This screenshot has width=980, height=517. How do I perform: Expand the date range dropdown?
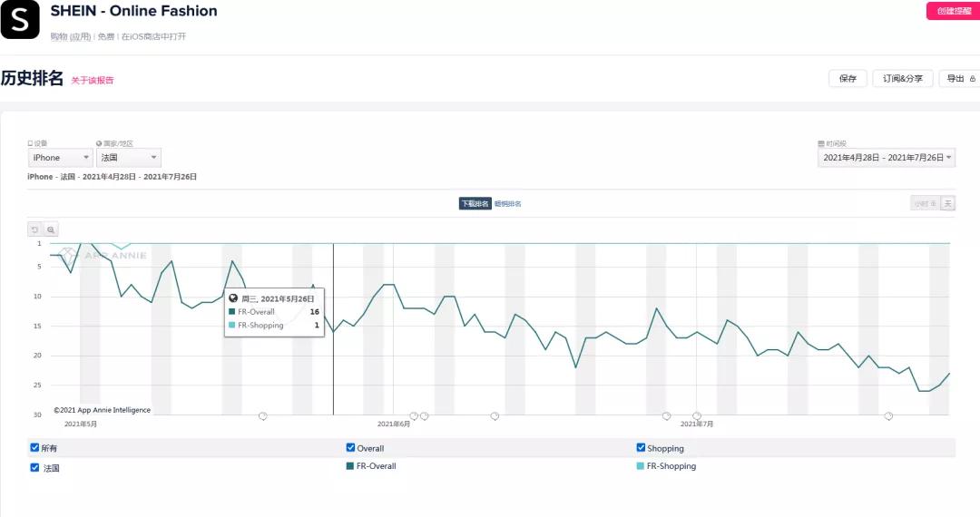click(887, 158)
